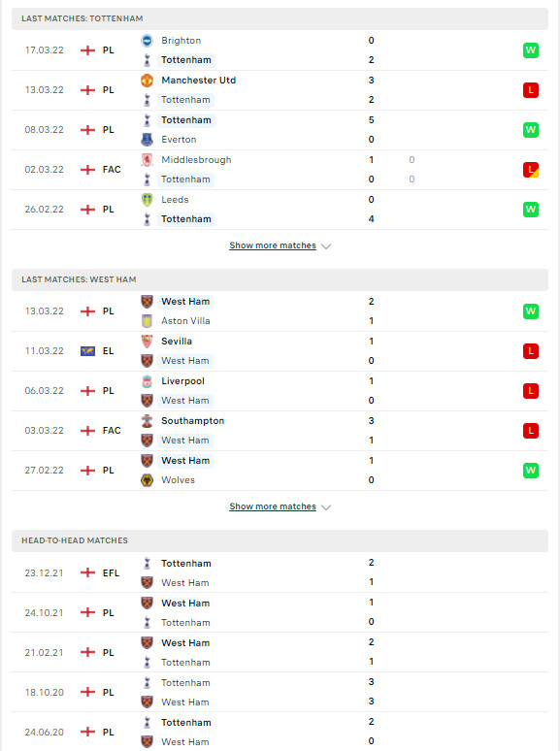Open the Tottenham 5-0 Everton match row
The height and width of the screenshot is (751, 560).
click(x=280, y=130)
